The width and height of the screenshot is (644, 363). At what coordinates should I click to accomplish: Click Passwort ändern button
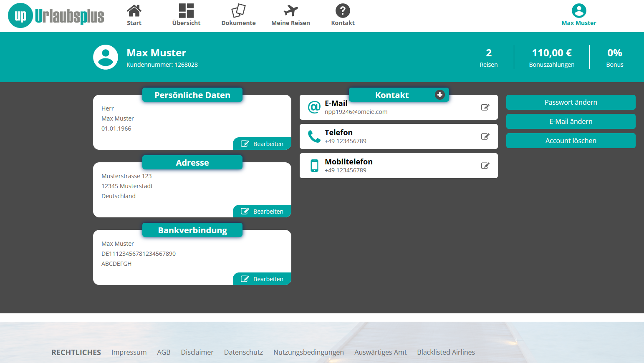pos(571,102)
